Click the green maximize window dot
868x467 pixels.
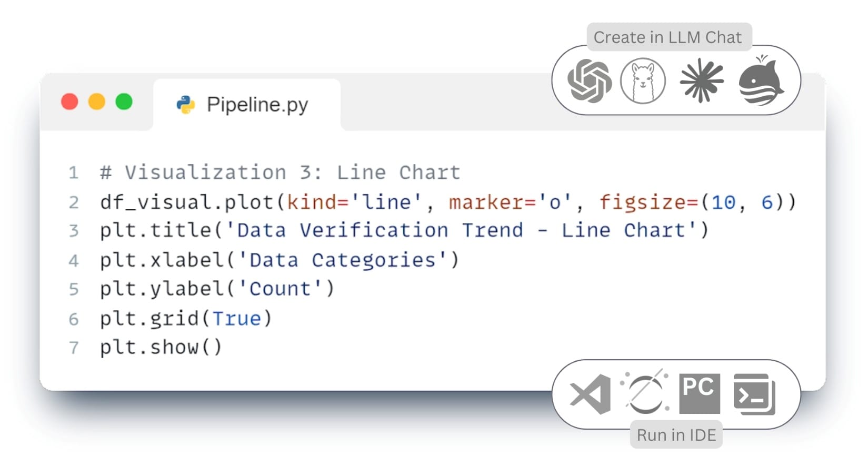(124, 101)
